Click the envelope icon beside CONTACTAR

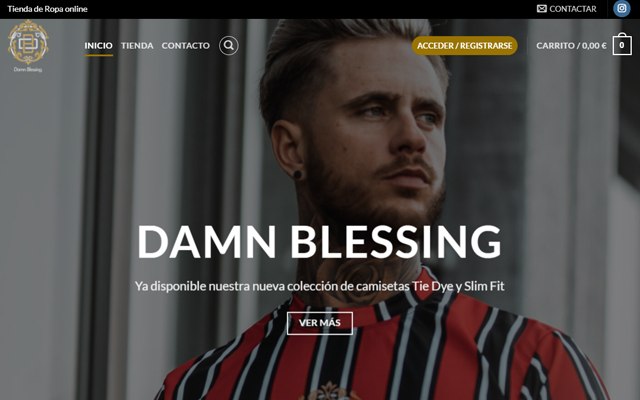click(542, 9)
